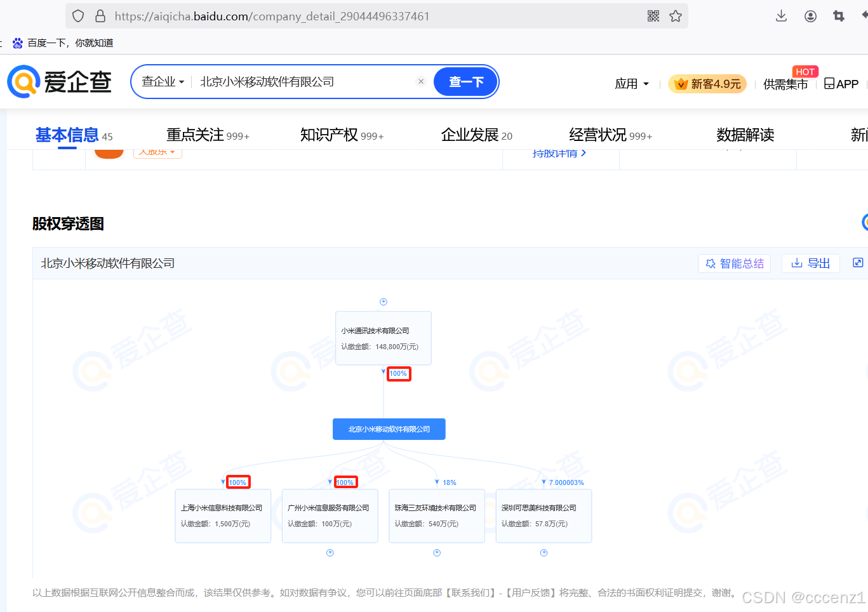Click the 智能总结 button
The image size is (868, 612).
734,263
